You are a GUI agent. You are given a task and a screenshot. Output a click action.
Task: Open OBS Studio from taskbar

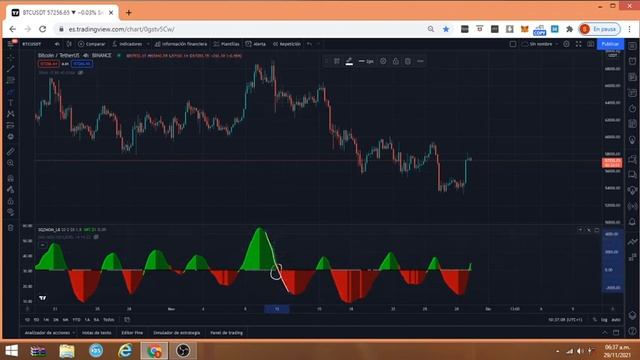click(183, 351)
